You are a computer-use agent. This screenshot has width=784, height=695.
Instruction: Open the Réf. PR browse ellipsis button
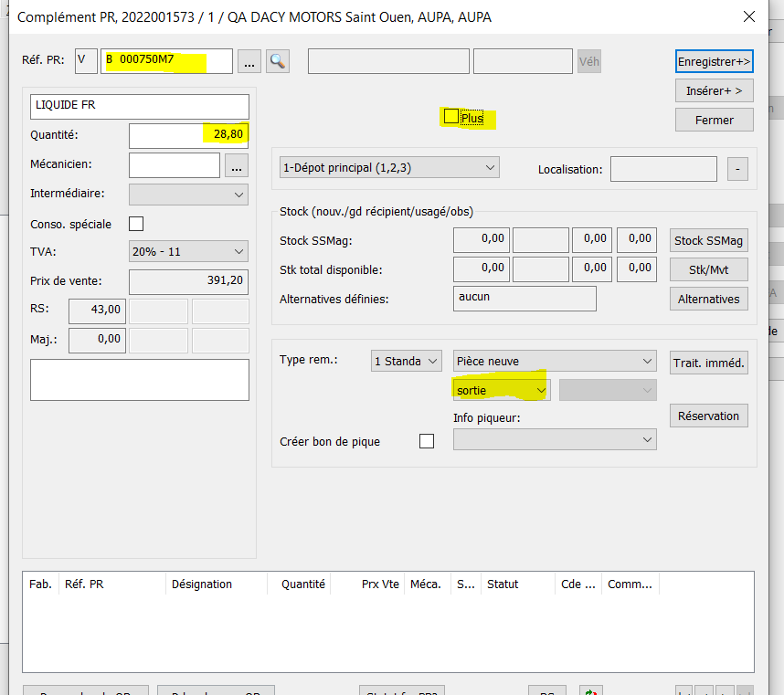pyautogui.click(x=249, y=61)
